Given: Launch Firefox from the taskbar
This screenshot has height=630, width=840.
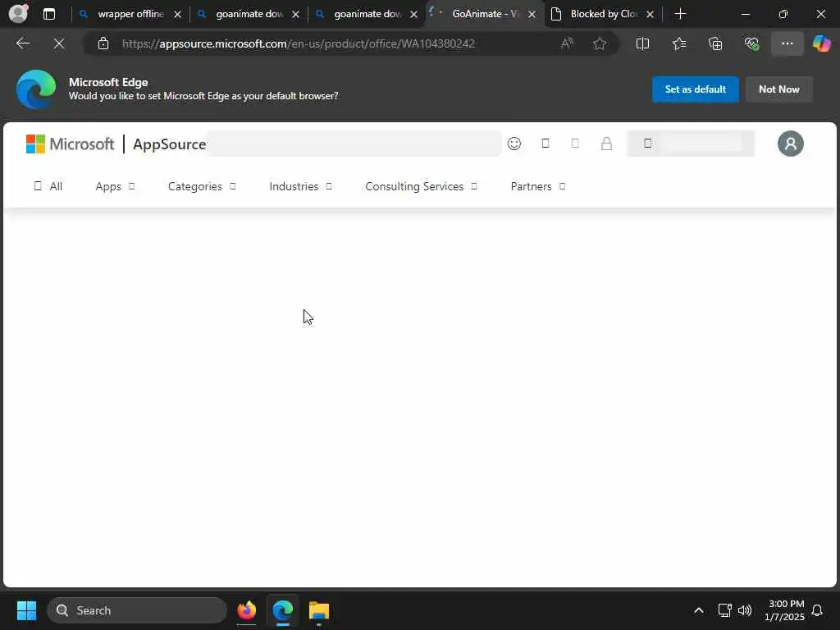Looking at the screenshot, I should tap(246, 610).
